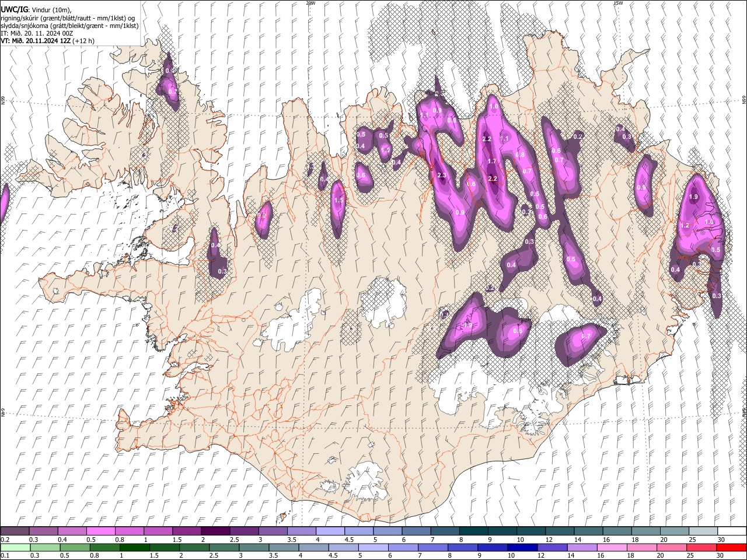Click the rigning/skúrir legend description line
This screenshot has height=560, width=747.
pyautogui.click(x=68, y=17)
